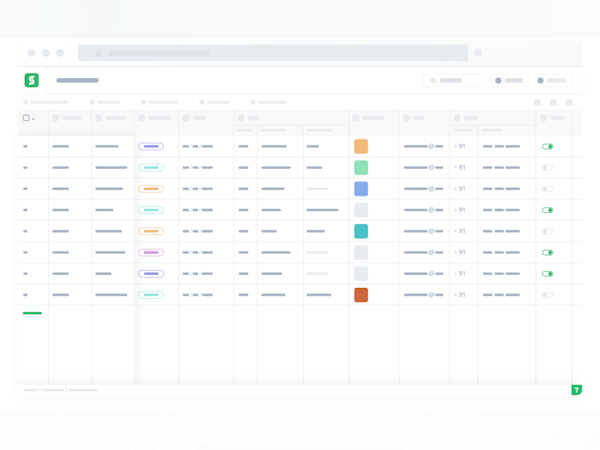
Task: Click the browser address bar
Action: click(x=273, y=53)
